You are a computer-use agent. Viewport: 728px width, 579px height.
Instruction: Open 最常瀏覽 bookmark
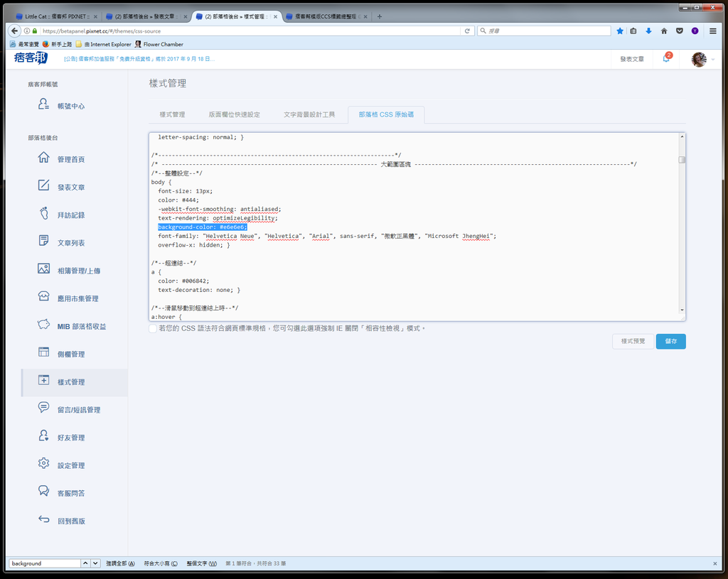pyautogui.click(x=25, y=44)
